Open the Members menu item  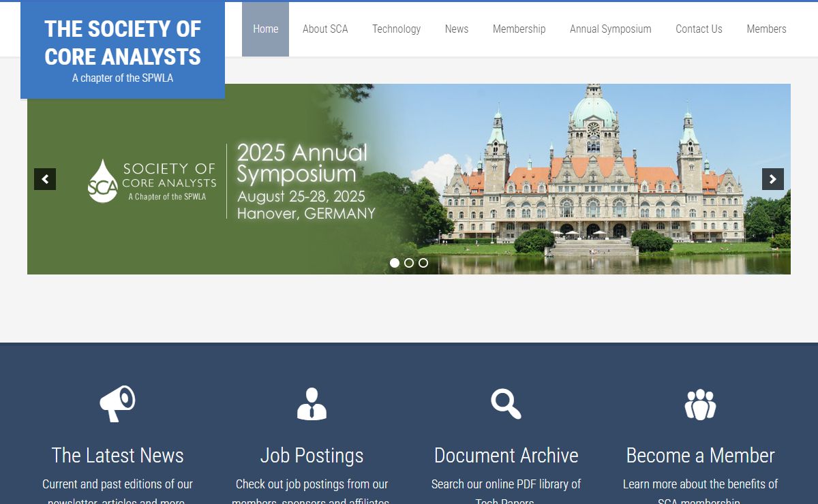[x=766, y=29]
